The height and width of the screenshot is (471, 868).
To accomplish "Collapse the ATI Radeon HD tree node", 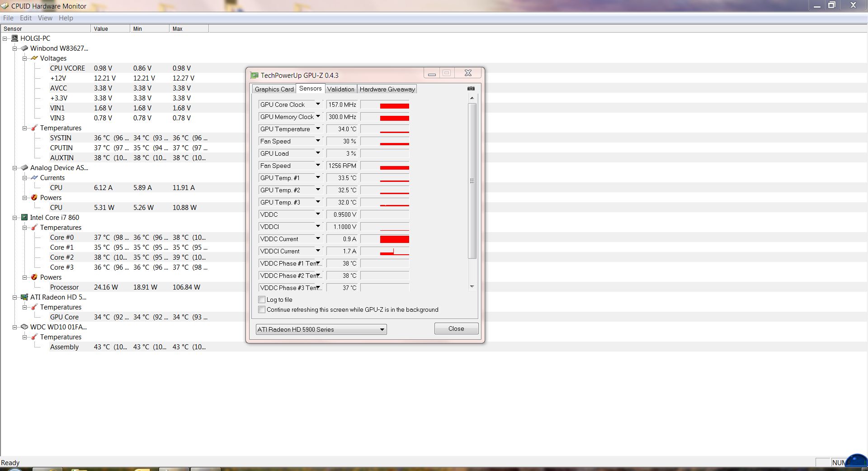I will click(14, 297).
